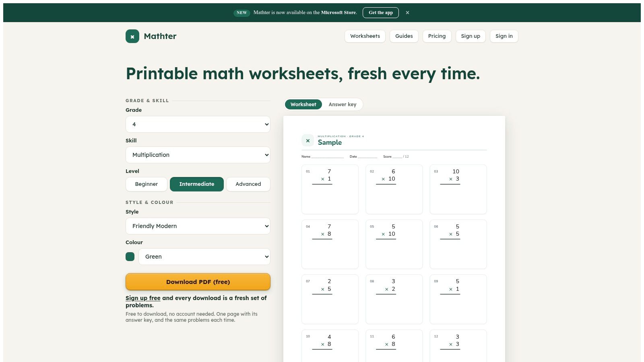The image size is (644, 362).
Task: Click the worksheet title Sample
Action: point(330,142)
